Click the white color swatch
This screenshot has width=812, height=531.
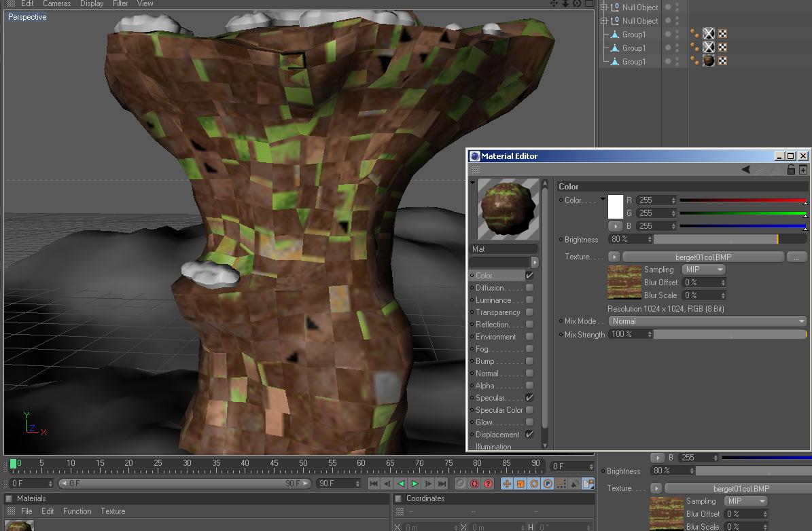tap(615, 207)
